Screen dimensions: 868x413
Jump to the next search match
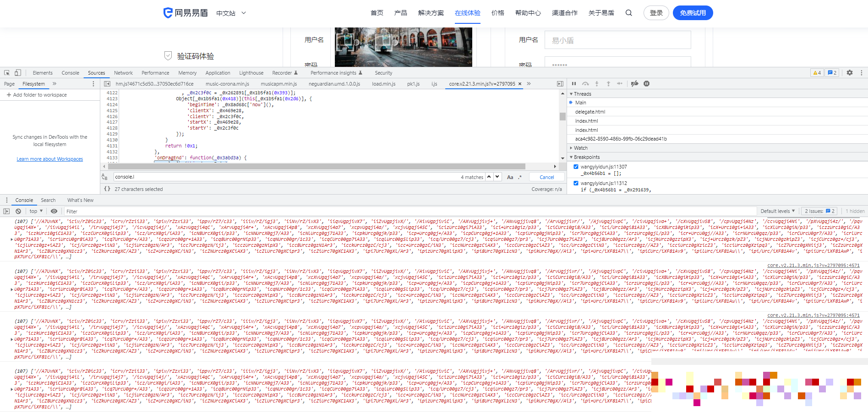point(497,177)
